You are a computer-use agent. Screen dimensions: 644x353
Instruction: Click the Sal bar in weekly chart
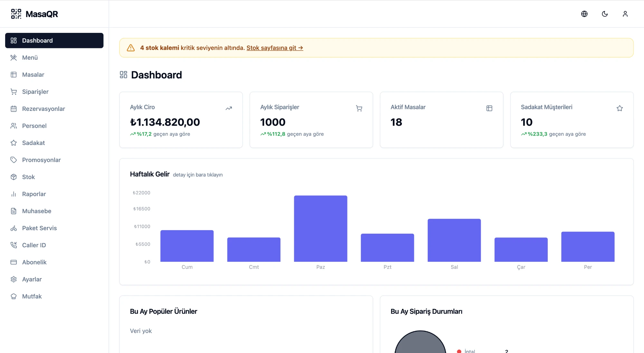click(454, 240)
